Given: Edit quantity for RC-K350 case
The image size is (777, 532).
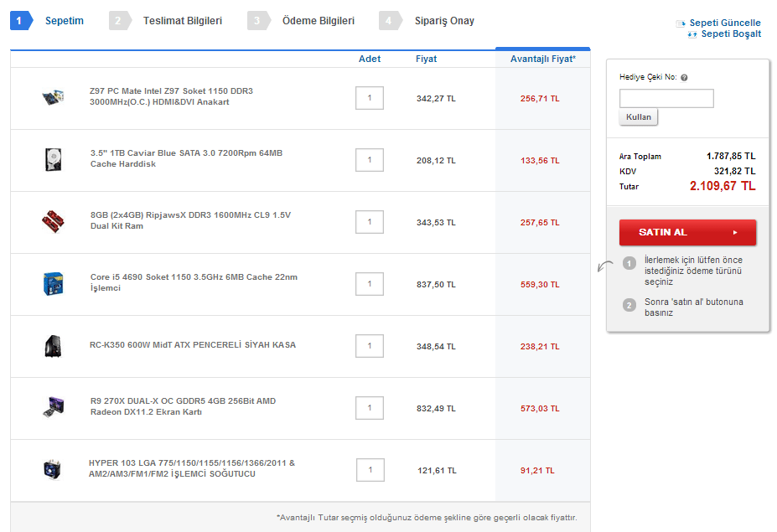Looking at the screenshot, I should pyautogui.click(x=370, y=346).
